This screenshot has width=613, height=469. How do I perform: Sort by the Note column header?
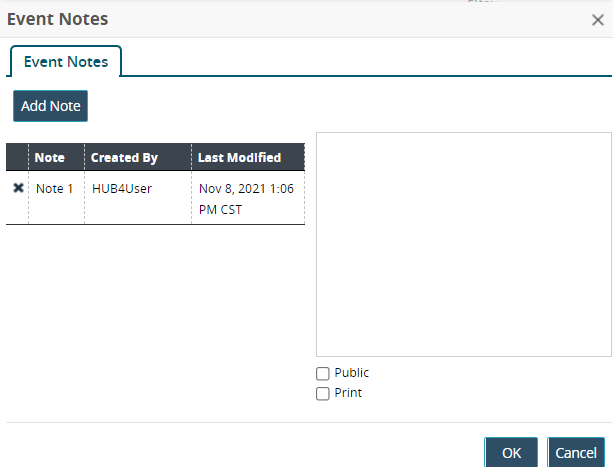click(x=50, y=157)
